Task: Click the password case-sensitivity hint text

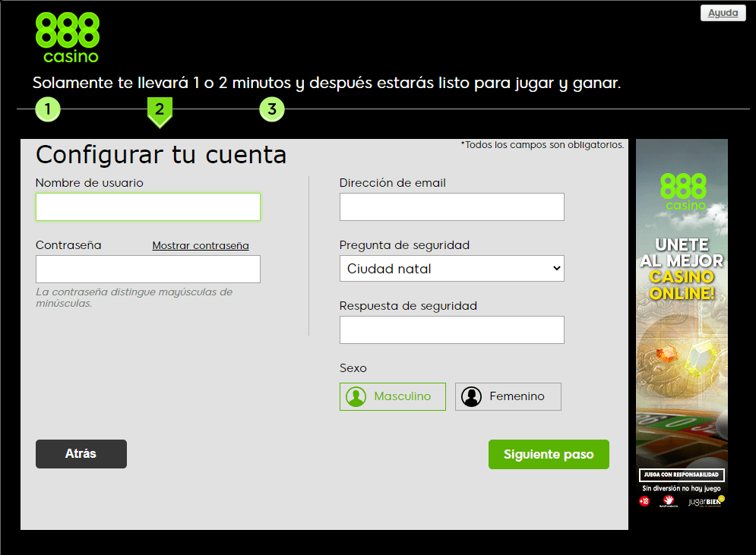Action: pyautogui.click(x=134, y=298)
